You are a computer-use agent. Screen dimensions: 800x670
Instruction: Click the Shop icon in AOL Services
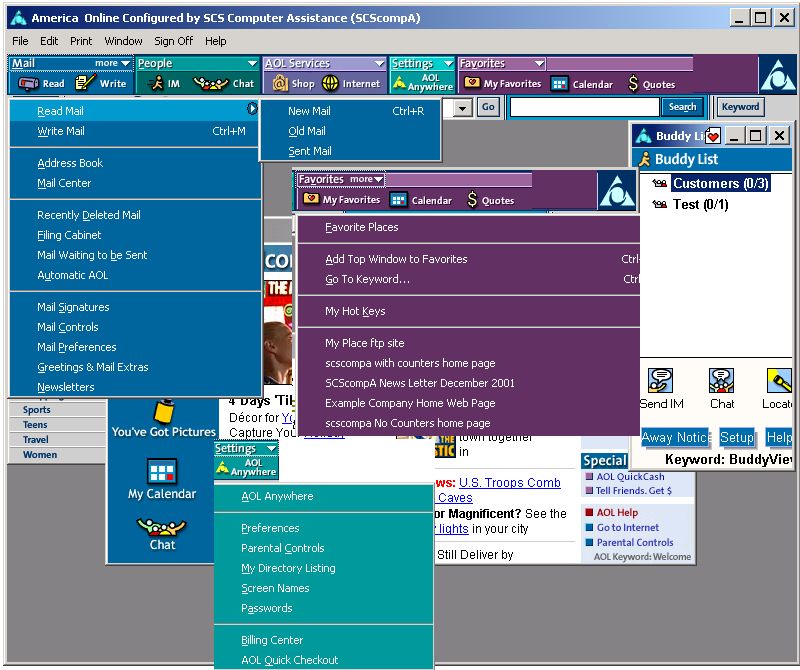pyautogui.click(x=281, y=84)
